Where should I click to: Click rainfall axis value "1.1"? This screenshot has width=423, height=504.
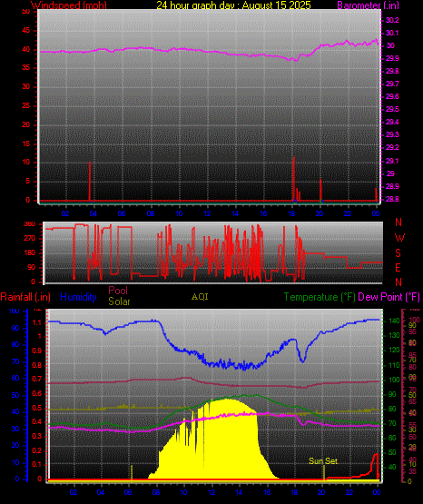click(37, 322)
